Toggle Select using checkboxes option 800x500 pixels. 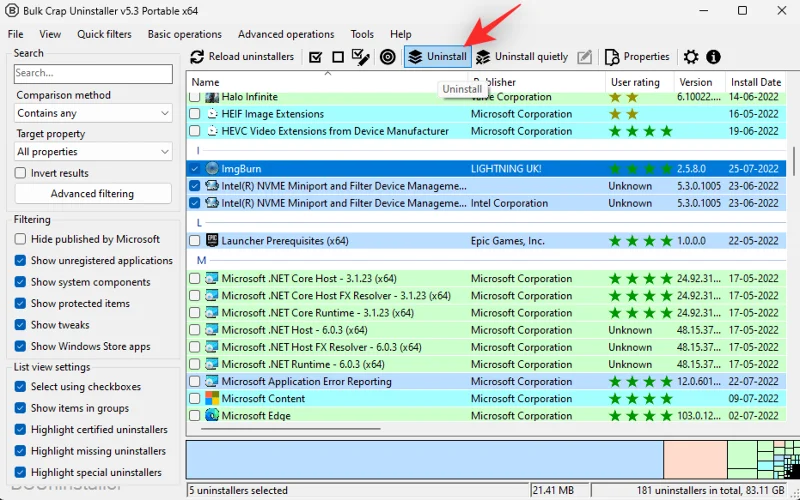point(20,386)
